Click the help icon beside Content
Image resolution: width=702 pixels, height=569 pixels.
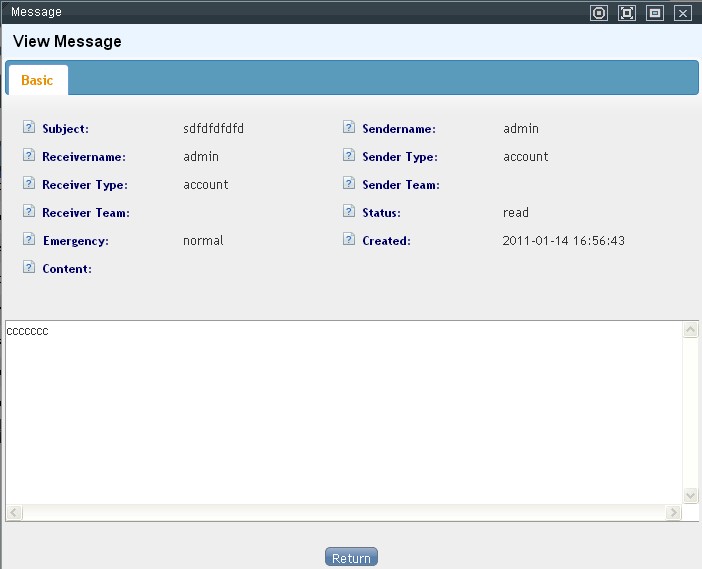28,268
